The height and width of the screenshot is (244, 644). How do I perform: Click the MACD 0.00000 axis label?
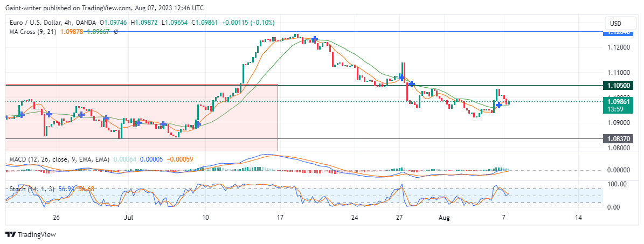[619, 170]
